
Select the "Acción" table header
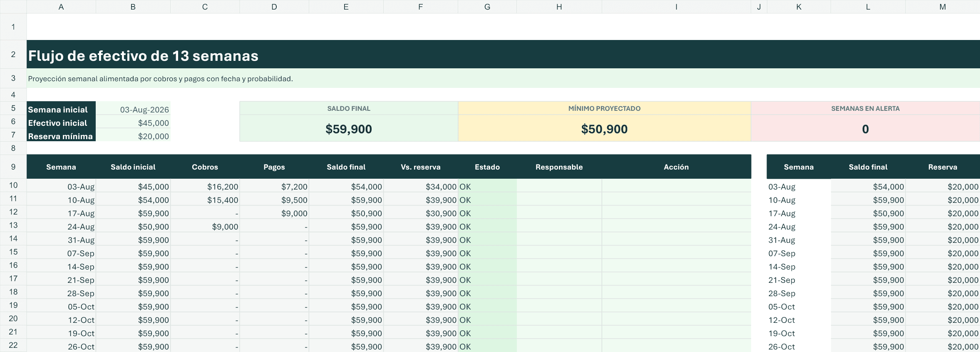pyautogui.click(x=676, y=167)
